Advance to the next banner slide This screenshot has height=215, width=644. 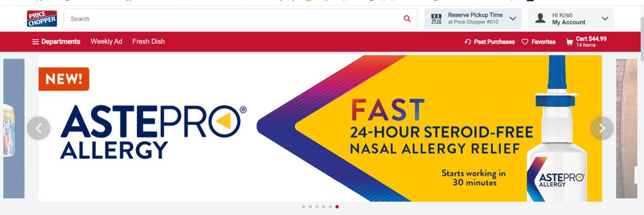(x=602, y=128)
